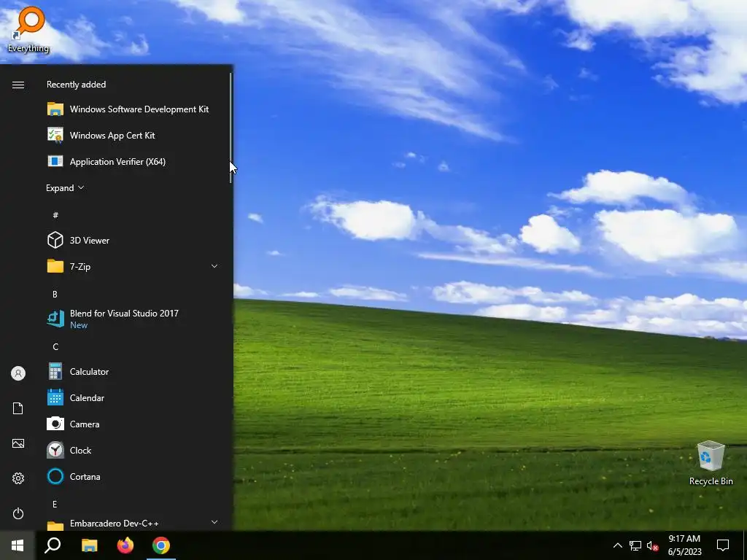The image size is (747, 560).
Task: Click the E letter header
Action: tap(55, 504)
